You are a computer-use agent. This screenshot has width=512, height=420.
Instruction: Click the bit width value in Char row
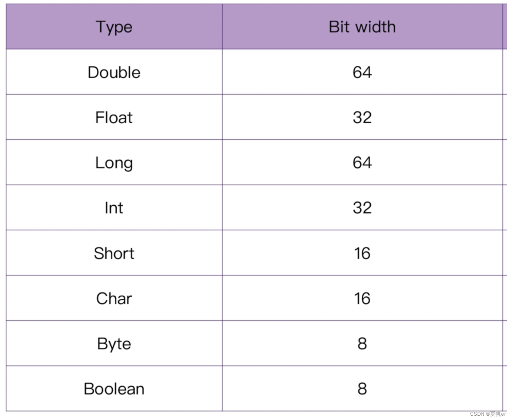(362, 298)
